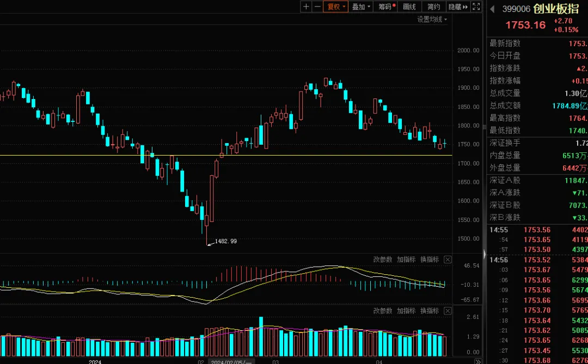Image resolution: width=588 pixels, height=364 pixels.
Task: Zoom in chart with plus icon
Action: tap(306, 7)
